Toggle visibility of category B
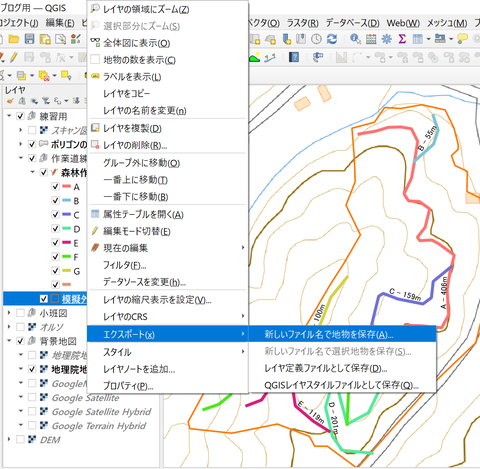This screenshot has width=480, height=469. point(55,201)
